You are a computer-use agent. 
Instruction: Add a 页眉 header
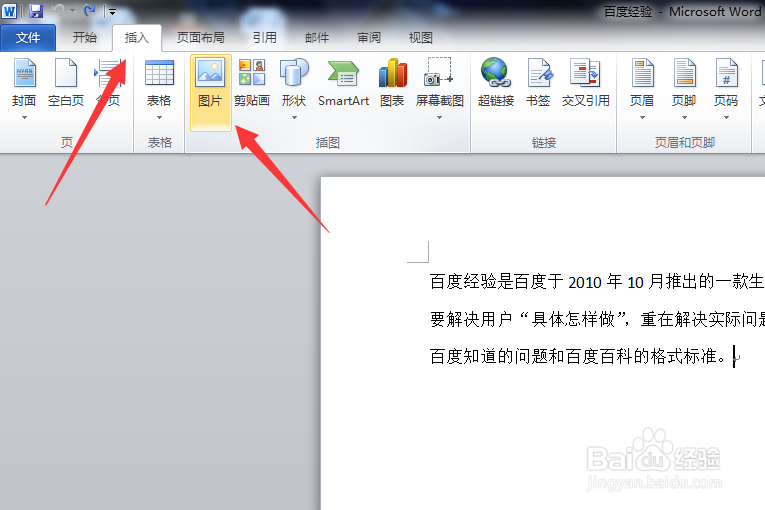click(x=642, y=82)
